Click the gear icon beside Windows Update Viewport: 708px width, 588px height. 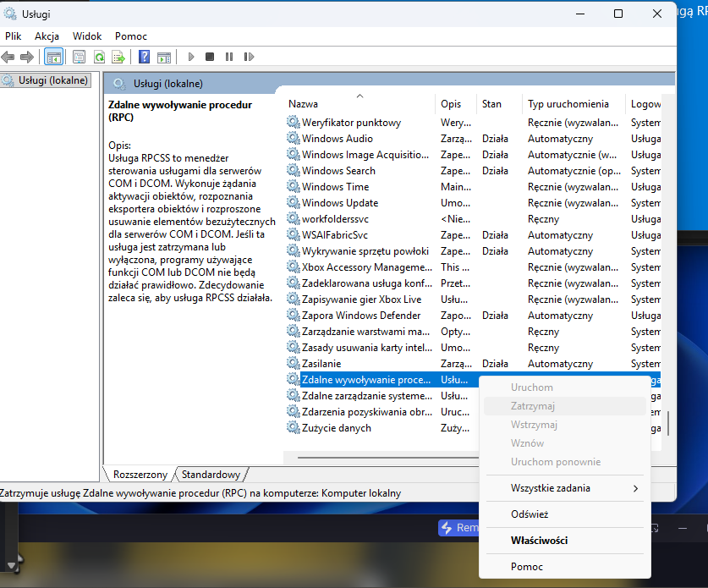click(294, 202)
